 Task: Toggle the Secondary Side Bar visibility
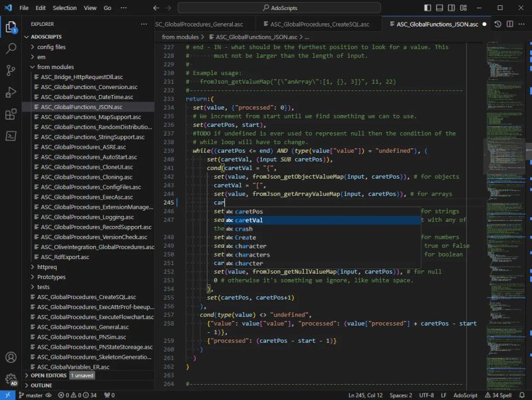click(451, 6)
